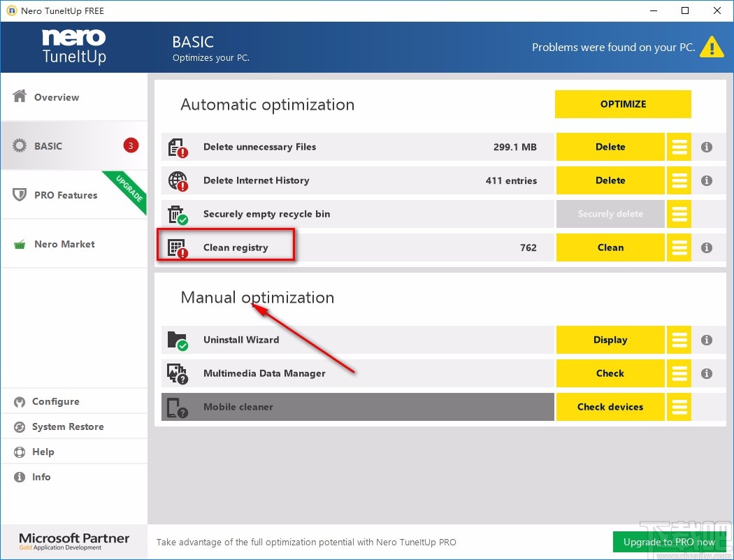Open options menu for Clean registry
This screenshot has height=560, width=734.
click(x=679, y=247)
